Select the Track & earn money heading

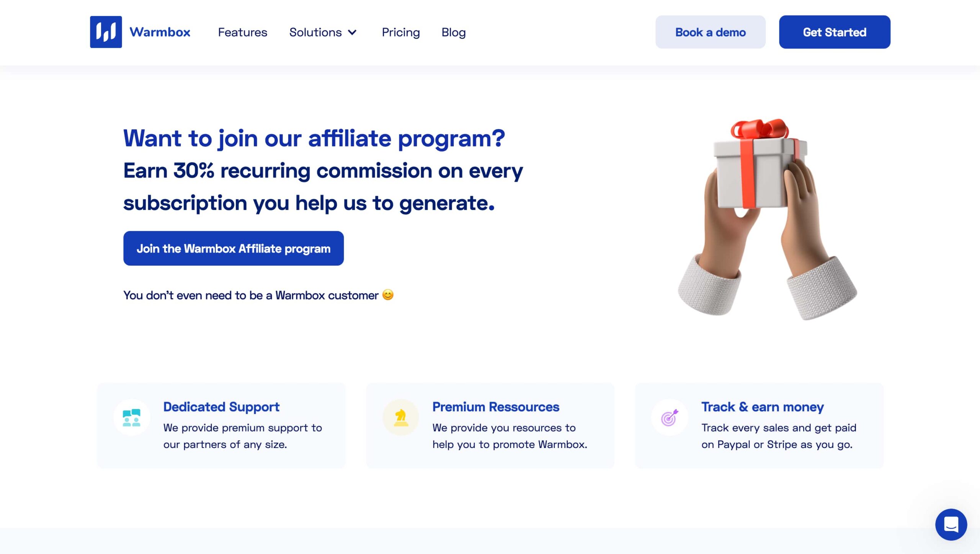pos(763,407)
